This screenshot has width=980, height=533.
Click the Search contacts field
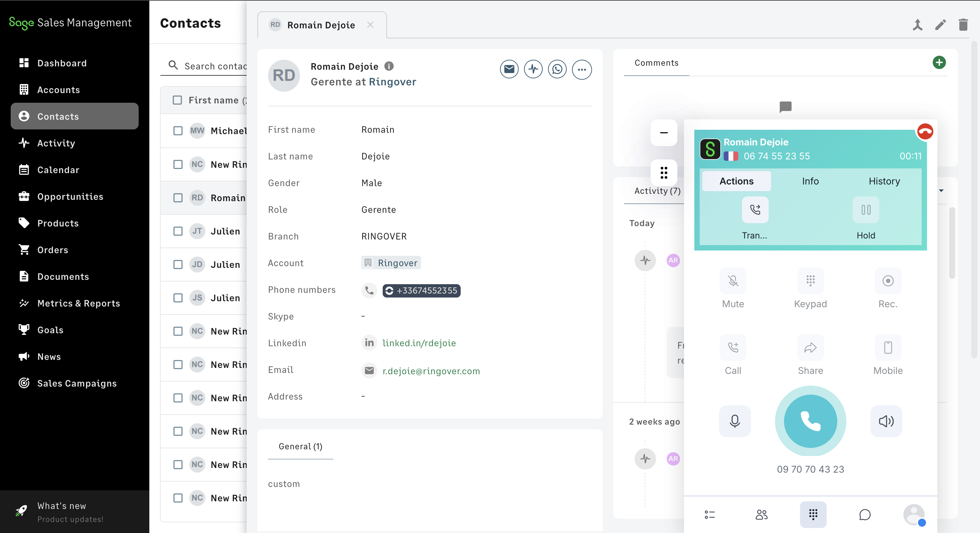[215, 66]
